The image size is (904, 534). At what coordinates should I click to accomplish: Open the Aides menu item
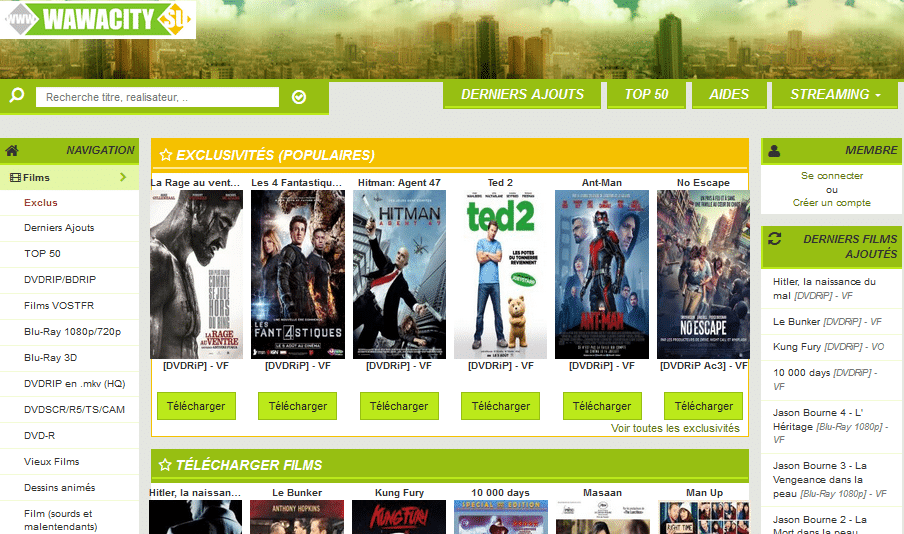coord(729,95)
